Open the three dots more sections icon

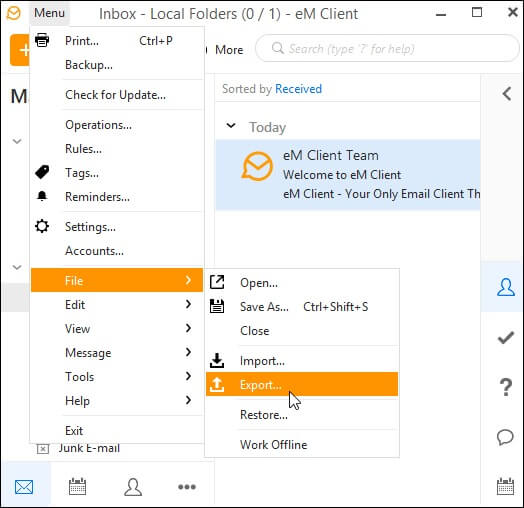tap(187, 487)
